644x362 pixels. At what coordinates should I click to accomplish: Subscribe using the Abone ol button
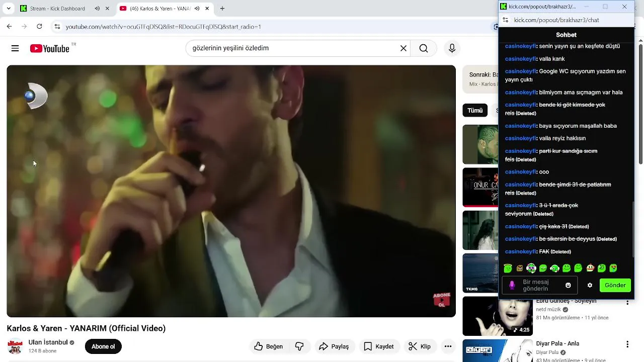103,346
